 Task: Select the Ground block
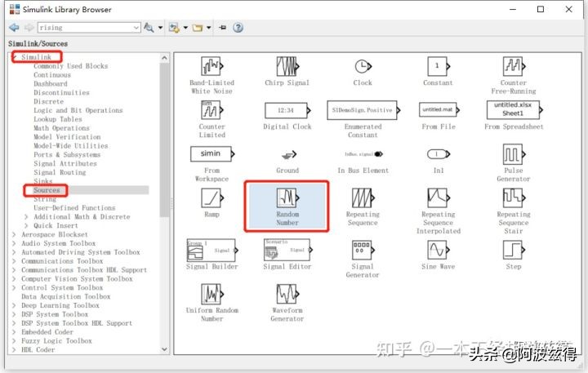click(288, 154)
